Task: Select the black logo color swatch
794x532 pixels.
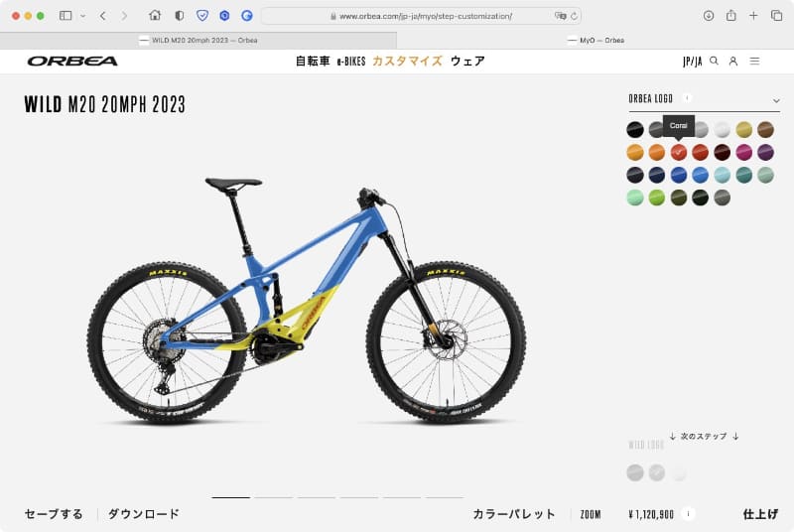Action: pyautogui.click(x=635, y=130)
